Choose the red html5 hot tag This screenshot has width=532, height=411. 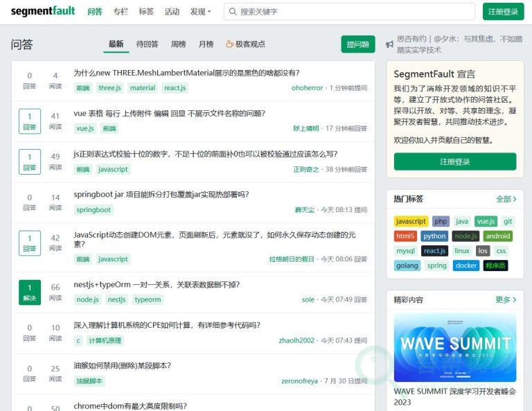click(405, 236)
